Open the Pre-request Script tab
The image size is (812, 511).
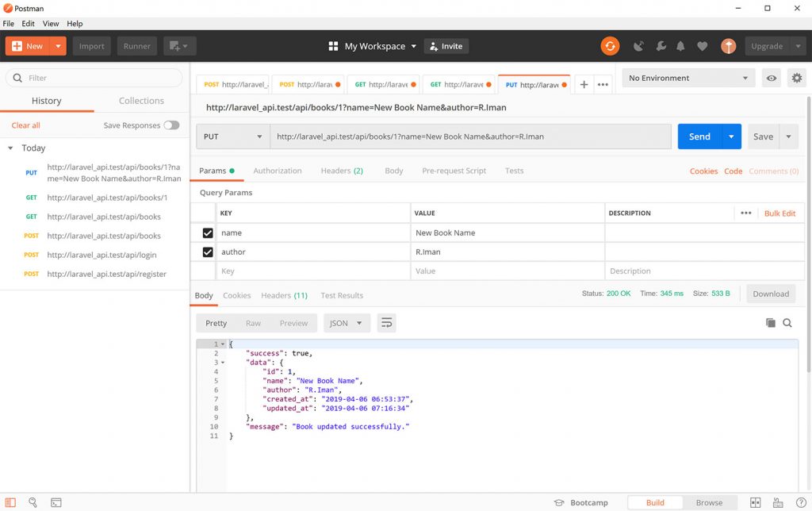point(454,171)
